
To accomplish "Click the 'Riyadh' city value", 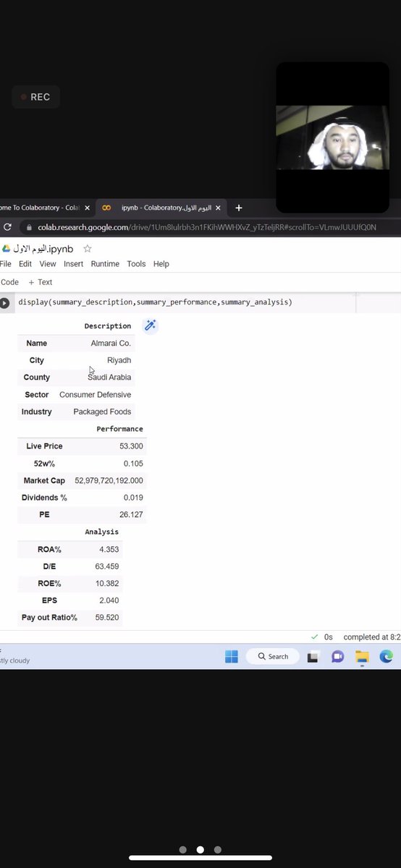I will coord(119,360).
